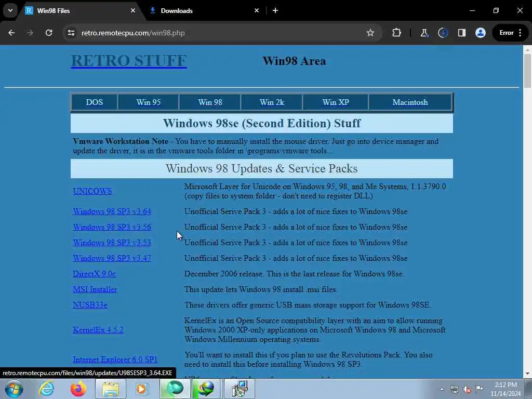Open Windows Explorer folder taskbar icon
Image resolution: width=532 pixels, height=399 pixels.
(111, 389)
